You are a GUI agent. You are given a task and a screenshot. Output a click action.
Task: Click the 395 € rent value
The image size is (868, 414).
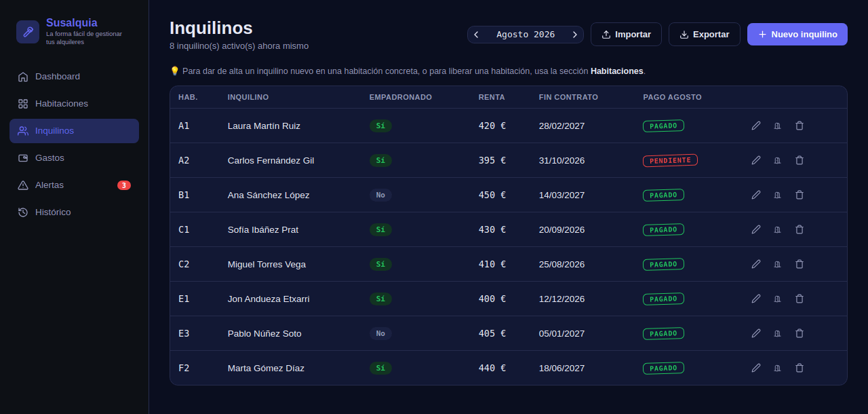tap(492, 160)
